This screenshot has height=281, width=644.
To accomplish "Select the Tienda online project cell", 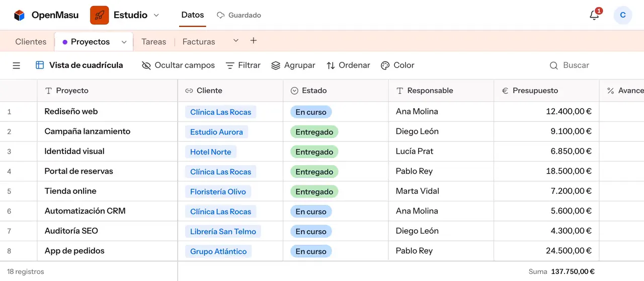I will pyautogui.click(x=107, y=191).
